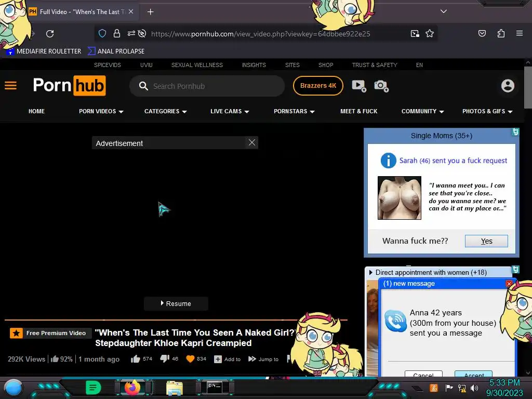Open the INSIGHTS top link
This screenshot has height=399, width=532.
(x=254, y=65)
